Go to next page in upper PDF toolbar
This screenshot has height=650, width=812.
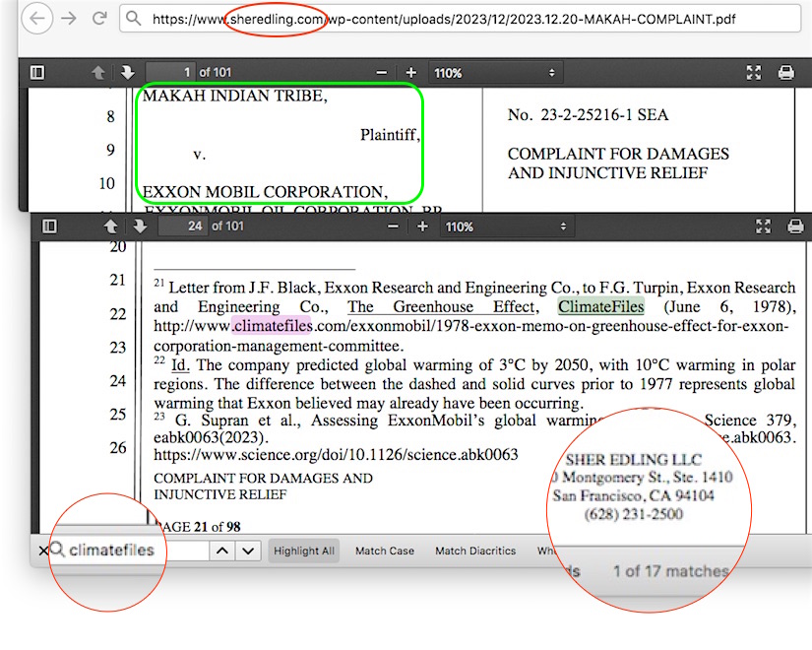coord(128,73)
